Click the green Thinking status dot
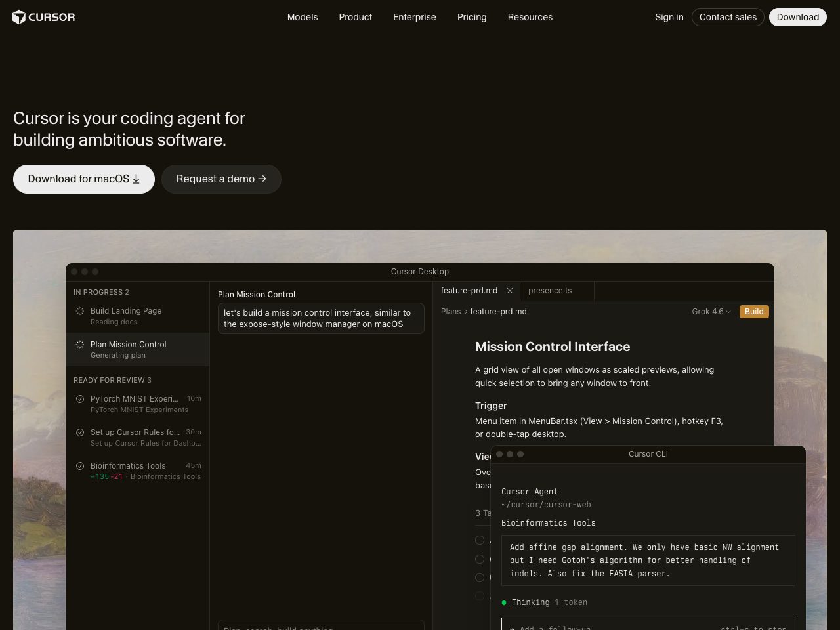The width and height of the screenshot is (840, 630). (504, 602)
